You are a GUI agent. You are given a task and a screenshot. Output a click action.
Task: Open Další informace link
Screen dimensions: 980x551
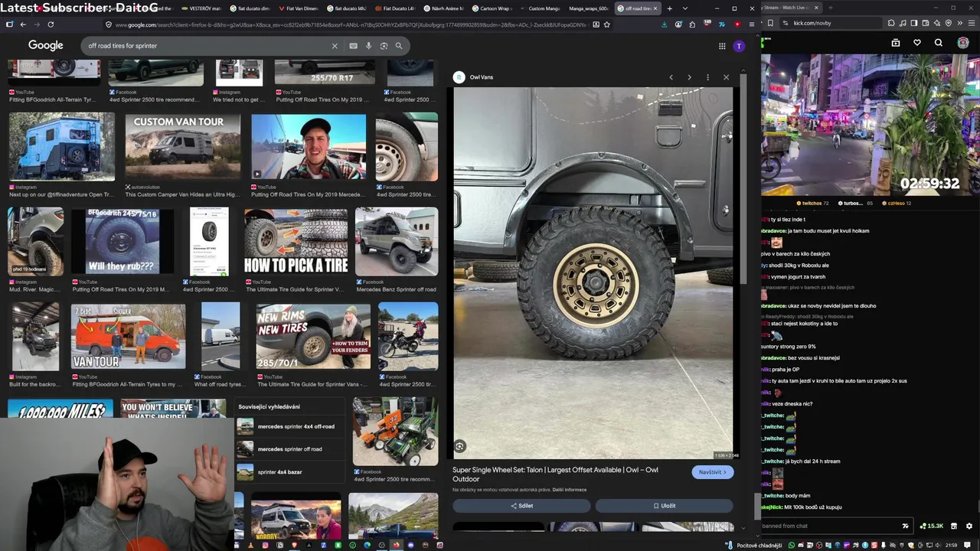570,490
